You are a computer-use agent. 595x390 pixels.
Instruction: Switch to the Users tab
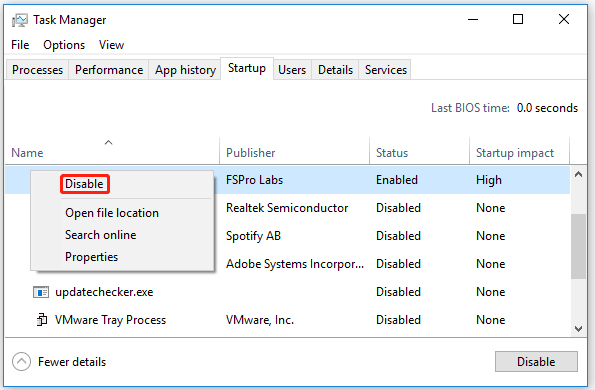pyautogui.click(x=292, y=70)
